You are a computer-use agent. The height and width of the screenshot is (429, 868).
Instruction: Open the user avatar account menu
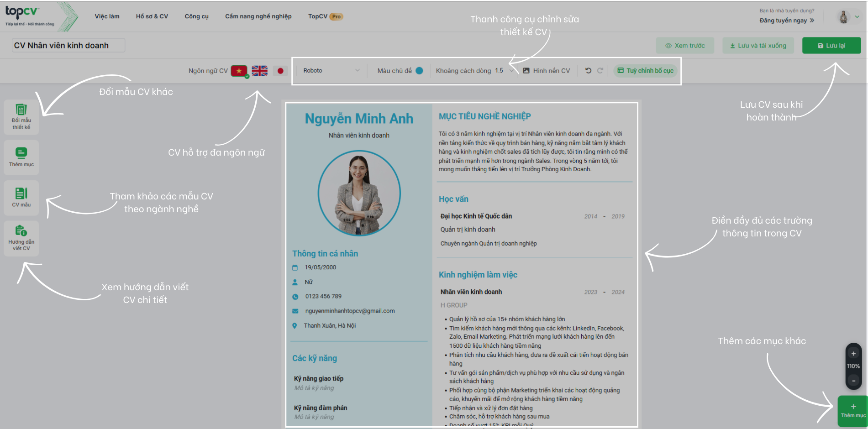pyautogui.click(x=848, y=17)
